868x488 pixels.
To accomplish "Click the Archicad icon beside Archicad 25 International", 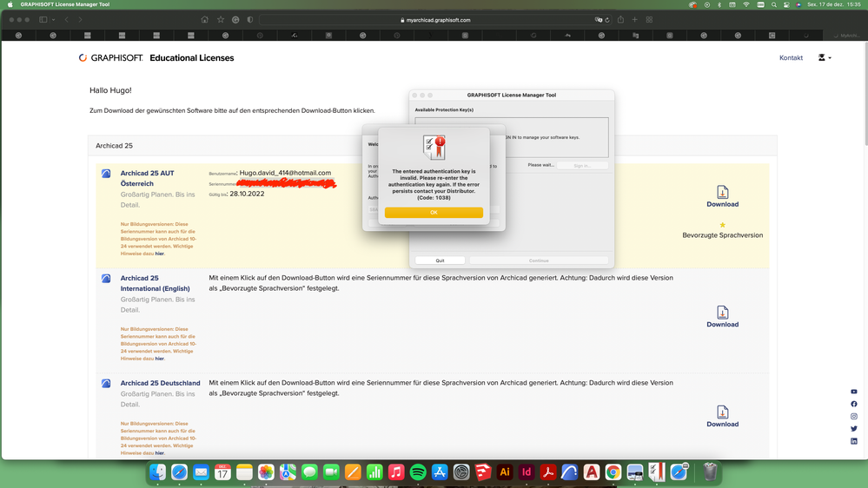I will point(106,279).
